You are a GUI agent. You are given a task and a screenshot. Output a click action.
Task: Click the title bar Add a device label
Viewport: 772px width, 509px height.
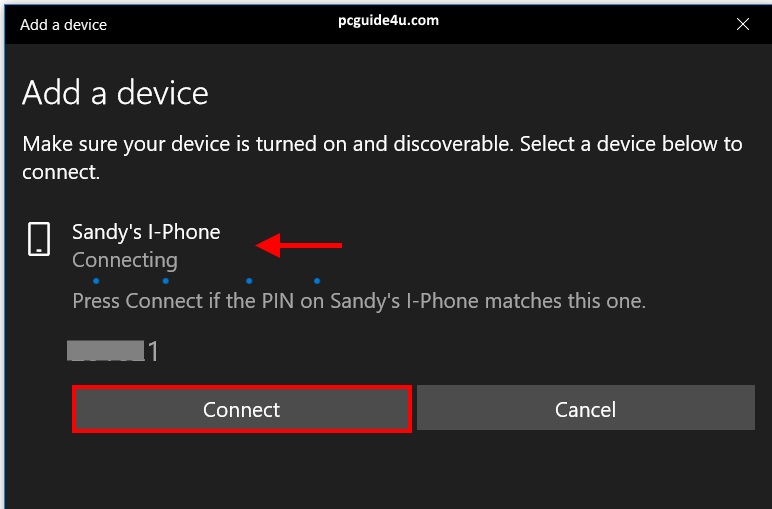[63, 24]
